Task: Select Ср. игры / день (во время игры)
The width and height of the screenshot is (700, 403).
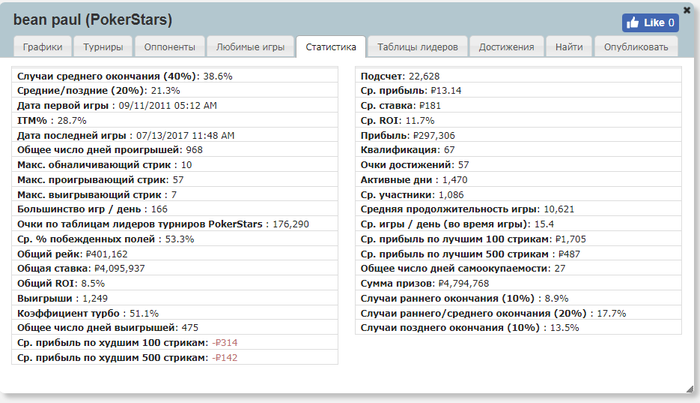Action: pos(518,224)
